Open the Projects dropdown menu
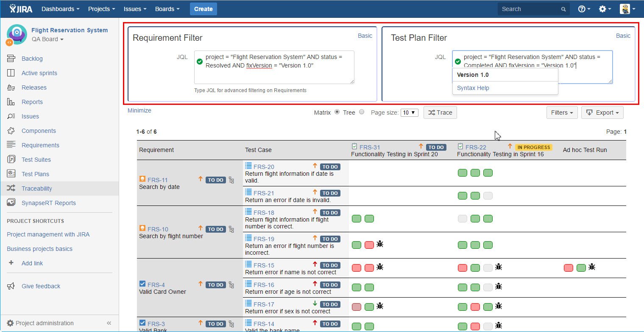This screenshot has height=332, width=644. coord(102,9)
